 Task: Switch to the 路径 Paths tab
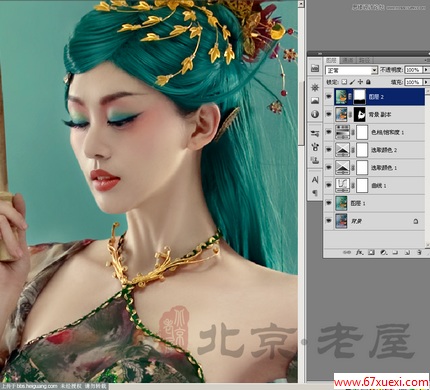point(364,60)
